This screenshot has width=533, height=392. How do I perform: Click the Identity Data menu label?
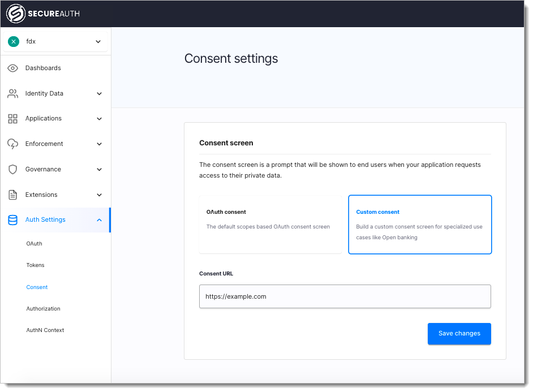pyautogui.click(x=44, y=93)
